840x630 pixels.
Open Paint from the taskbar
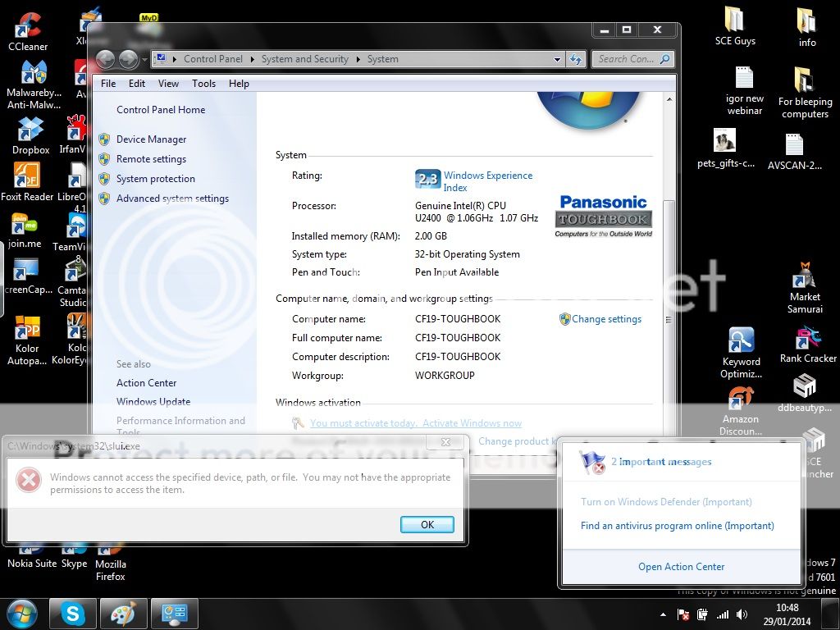pyautogui.click(x=124, y=614)
